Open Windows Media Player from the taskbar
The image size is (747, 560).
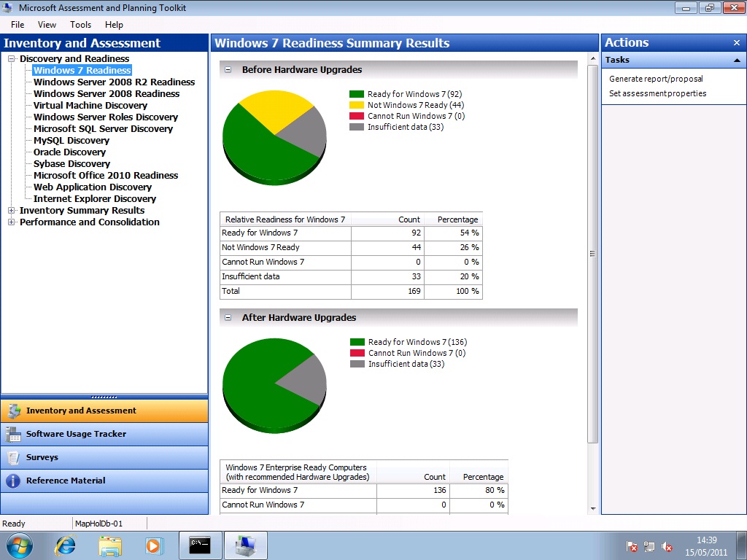tap(154, 545)
